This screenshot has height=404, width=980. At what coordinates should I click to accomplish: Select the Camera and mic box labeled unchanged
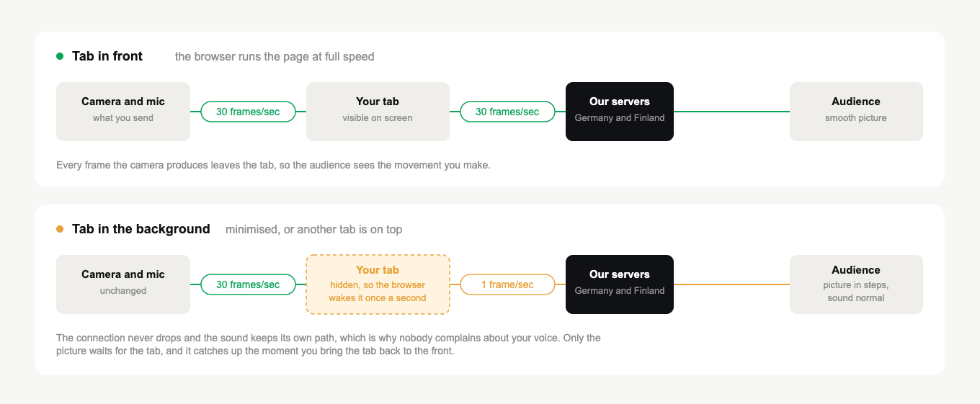click(x=123, y=284)
